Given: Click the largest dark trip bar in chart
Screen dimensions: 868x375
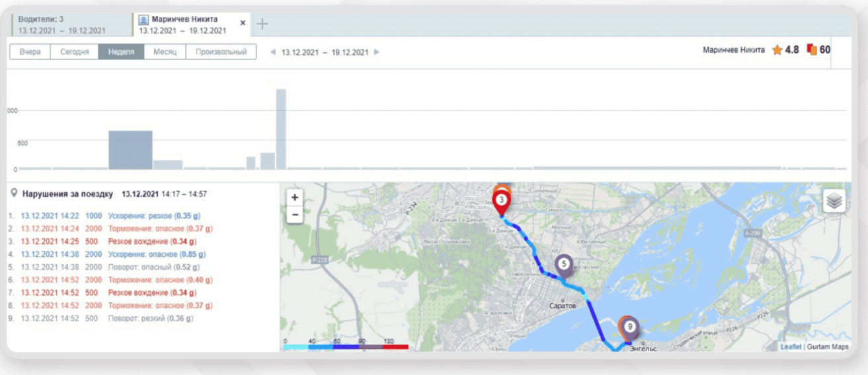Looking at the screenshot, I should click(131, 150).
